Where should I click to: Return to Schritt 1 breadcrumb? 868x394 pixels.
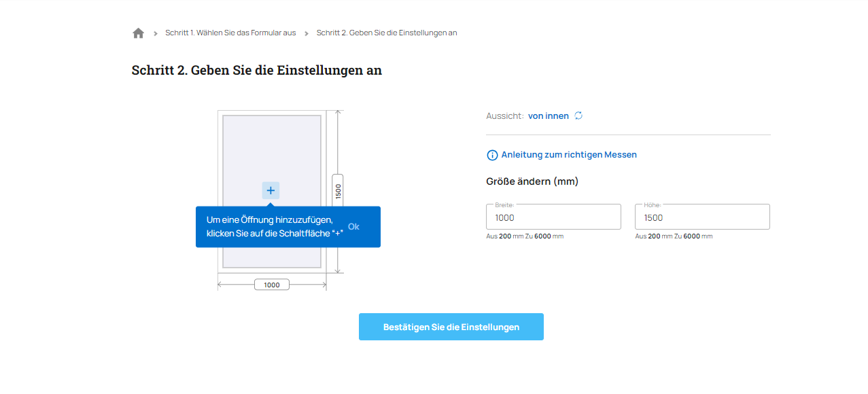[230, 33]
